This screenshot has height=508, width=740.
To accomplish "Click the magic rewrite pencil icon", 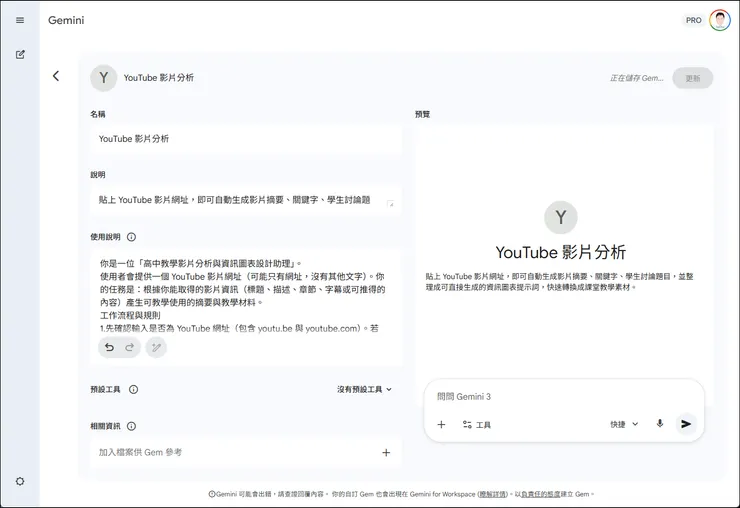I will [x=156, y=348].
